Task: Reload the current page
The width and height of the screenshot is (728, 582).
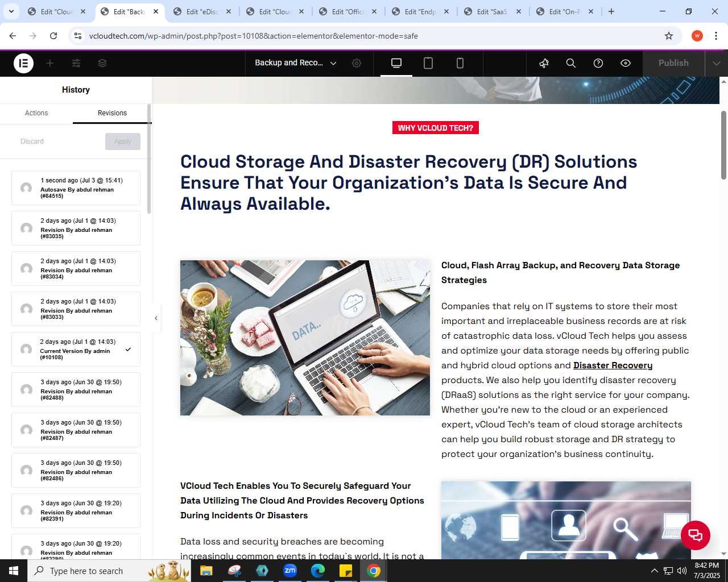Action: [x=53, y=36]
